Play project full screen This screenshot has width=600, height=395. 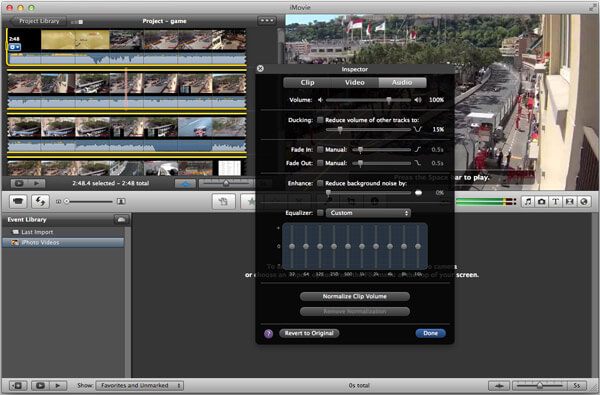coord(19,183)
